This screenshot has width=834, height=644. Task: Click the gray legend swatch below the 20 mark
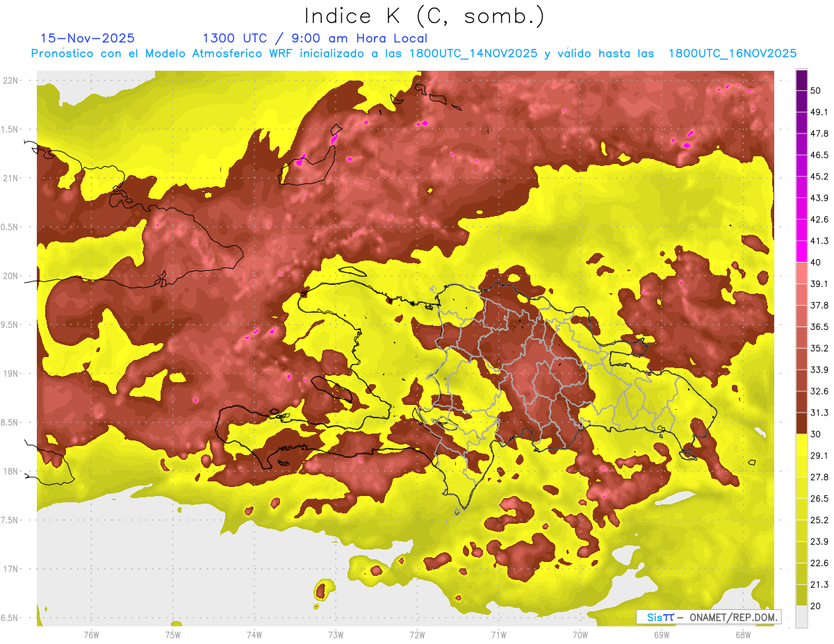click(801, 617)
